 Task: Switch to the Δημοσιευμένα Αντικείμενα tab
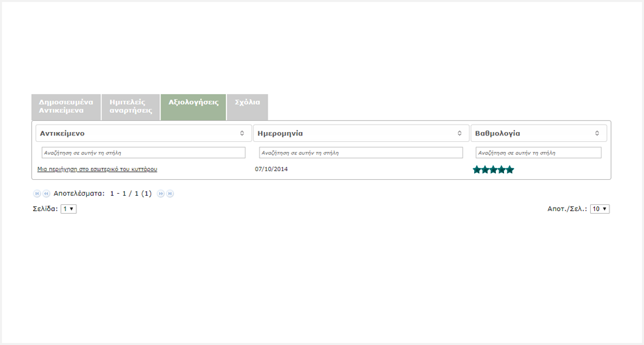click(x=66, y=107)
